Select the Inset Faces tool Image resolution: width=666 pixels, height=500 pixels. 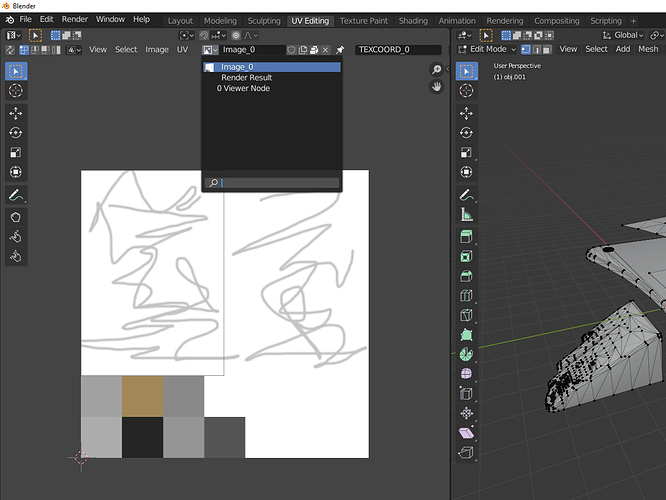coord(466,256)
